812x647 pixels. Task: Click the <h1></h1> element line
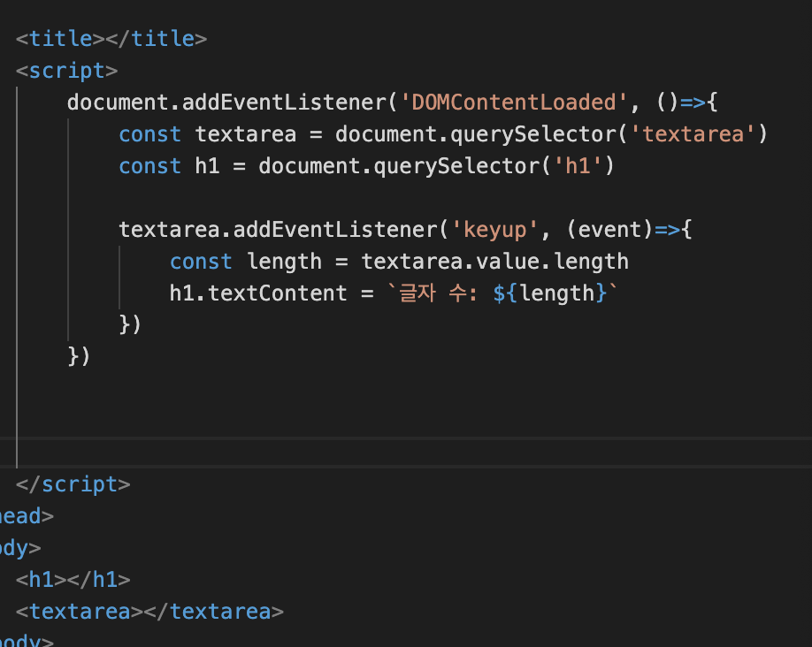pos(73,580)
